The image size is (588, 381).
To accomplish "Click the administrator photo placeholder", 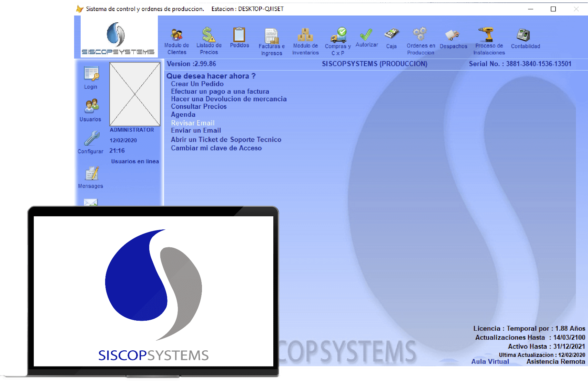I will 135,94.
